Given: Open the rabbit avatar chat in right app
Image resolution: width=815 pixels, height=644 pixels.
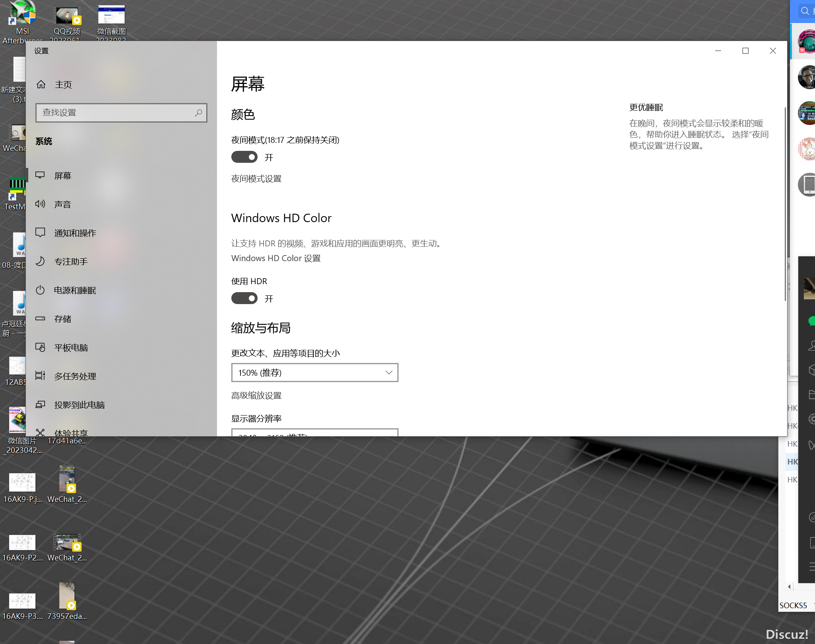Looking at the screenshot, I should point(807,149).
